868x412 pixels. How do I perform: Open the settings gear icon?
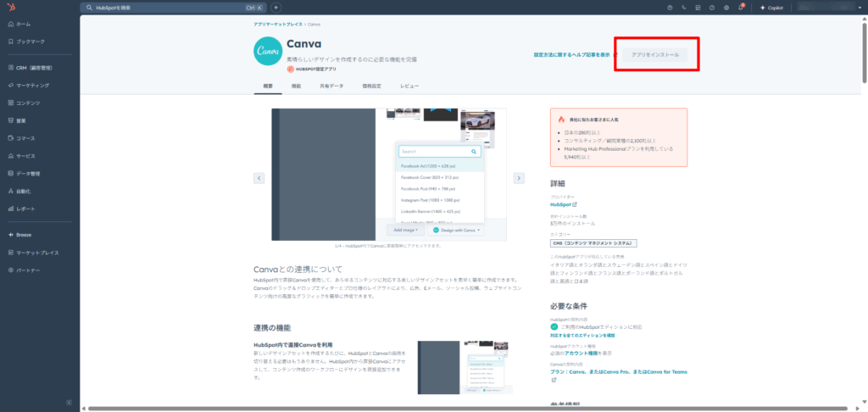(726, 8)
